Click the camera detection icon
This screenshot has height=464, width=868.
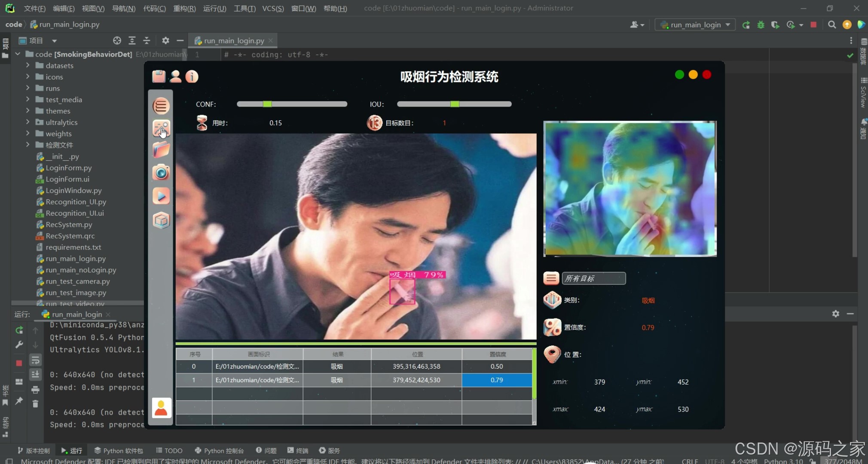click(161, 173)
